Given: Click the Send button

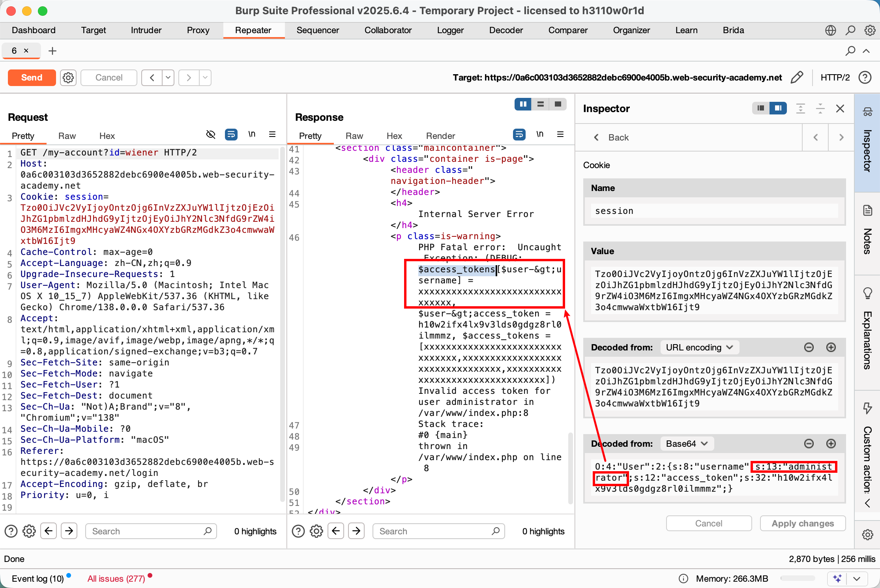Looking at the screenshot, I should coord(32,78).
